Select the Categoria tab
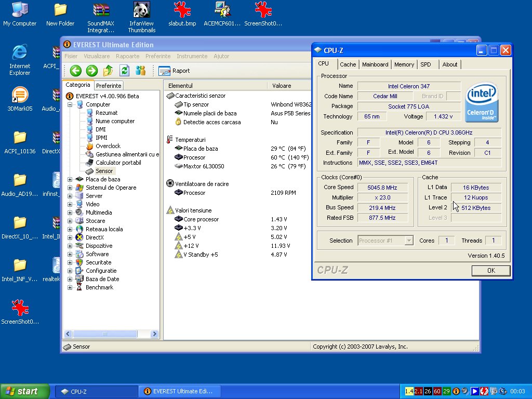The height and width of the screenshot is (399, 532). (78, 85)
